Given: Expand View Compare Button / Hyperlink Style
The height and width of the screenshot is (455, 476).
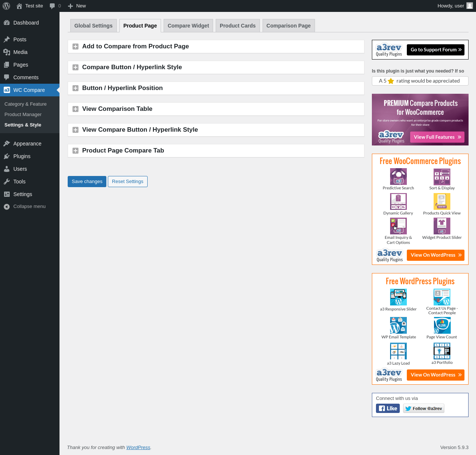Looking at the screenshot, I should [x=216, y=130].
